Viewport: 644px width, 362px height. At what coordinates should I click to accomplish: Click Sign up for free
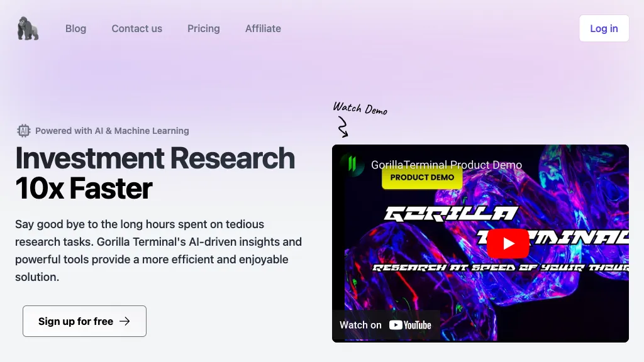pos(84,321)
